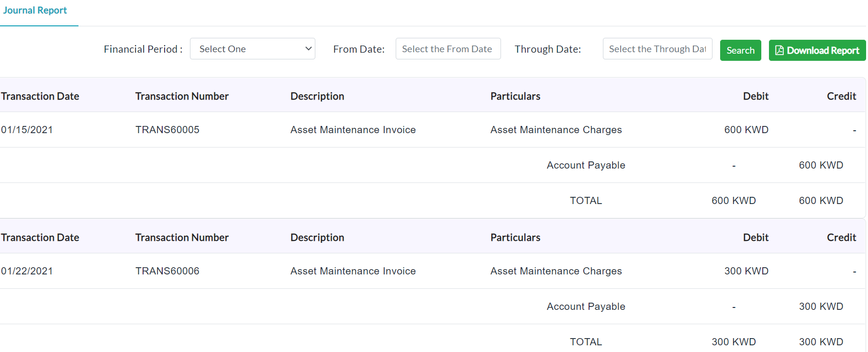Click the From Date input field

click(448, 49)
